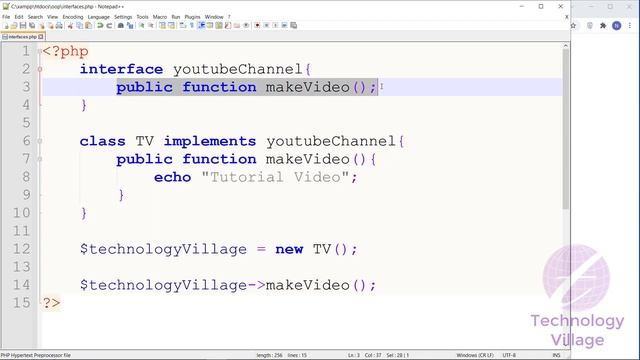Screen dimensions: 640x360
Task: Click the 'UTF-8' encoding status entry
Action: (509, 355)
